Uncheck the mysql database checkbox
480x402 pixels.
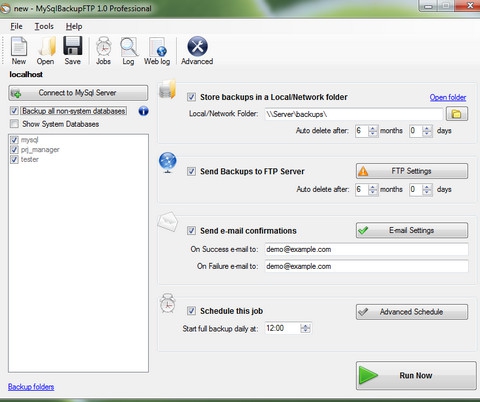(x=14, y=140)
